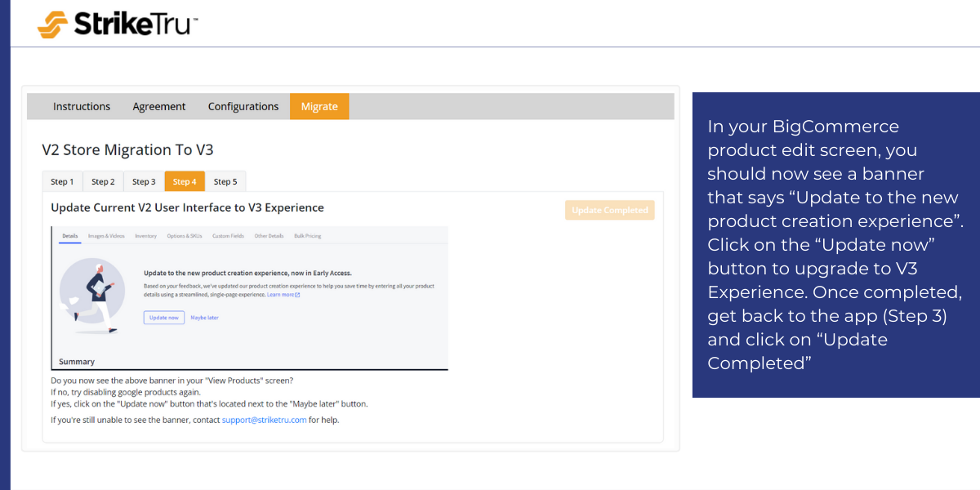
Task: Open the Bulk Pricing tab
Action: pos(307,236)
